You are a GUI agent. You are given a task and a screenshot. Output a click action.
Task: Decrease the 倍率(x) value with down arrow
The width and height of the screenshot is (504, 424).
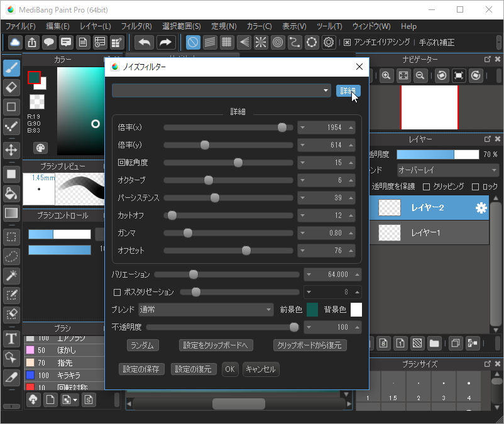tap(302, 128)
